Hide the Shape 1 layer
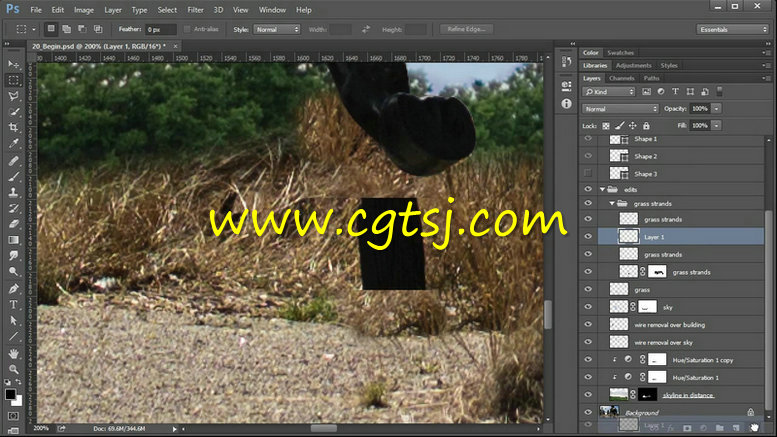Viewport: 777px width, 437px height. coord(588,139)
